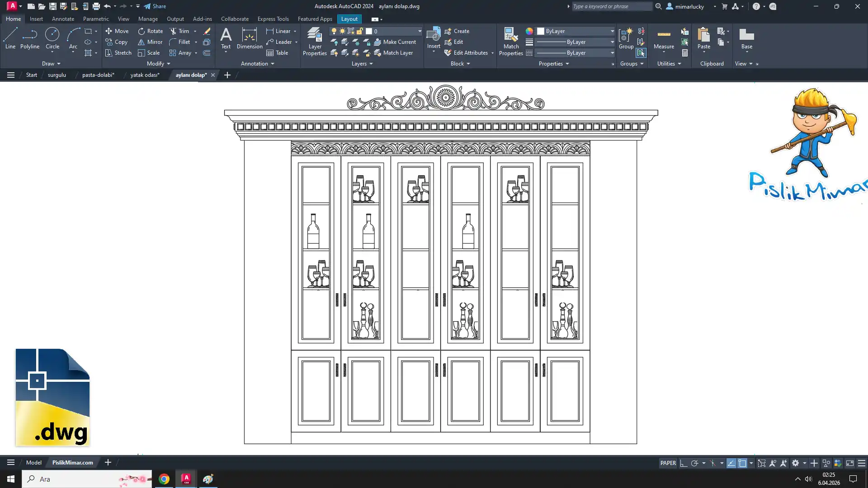This screenshot has height=488, width=868.
Task: Open the Layer Properties manager
Action: pos(315,42)
